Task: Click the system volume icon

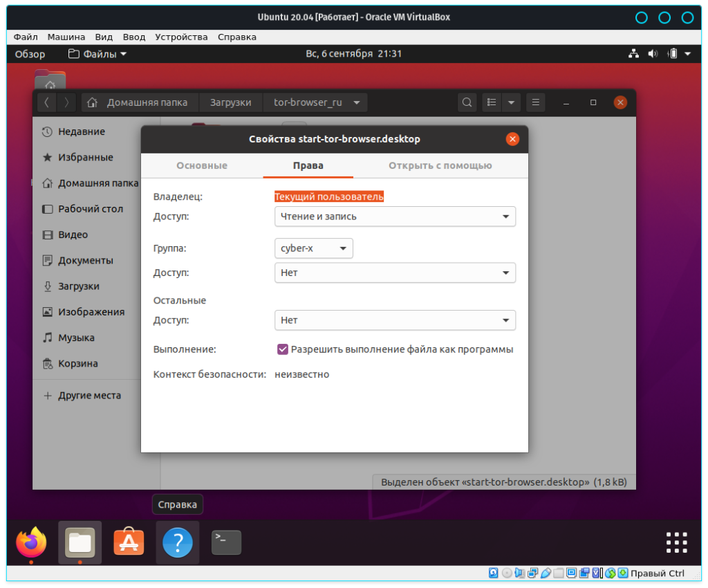Action: tap(653, 54)
